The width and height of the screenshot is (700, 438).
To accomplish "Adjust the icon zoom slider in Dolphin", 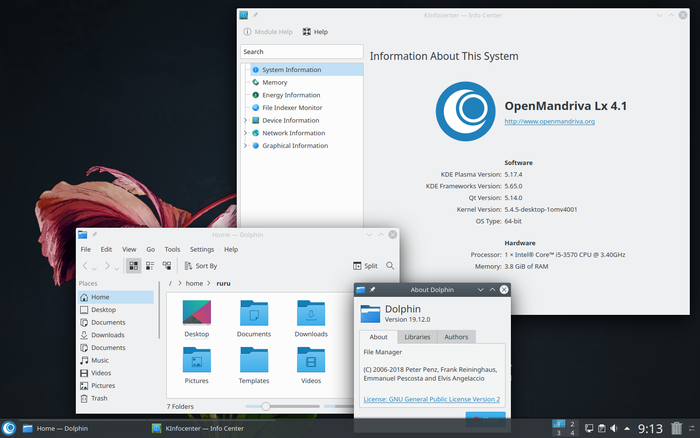I will pyautogui.click(x=265, y=406).
